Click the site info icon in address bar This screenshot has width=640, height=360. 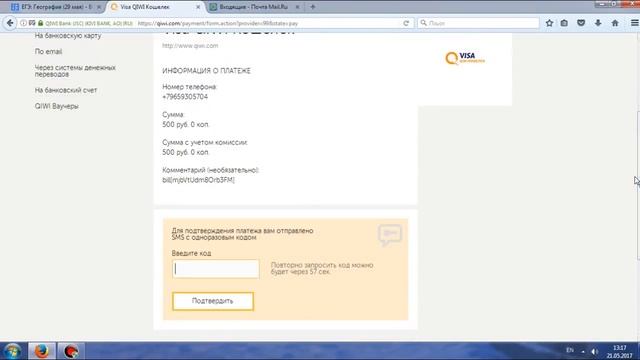pyautogui.click(x=23, y=23)
